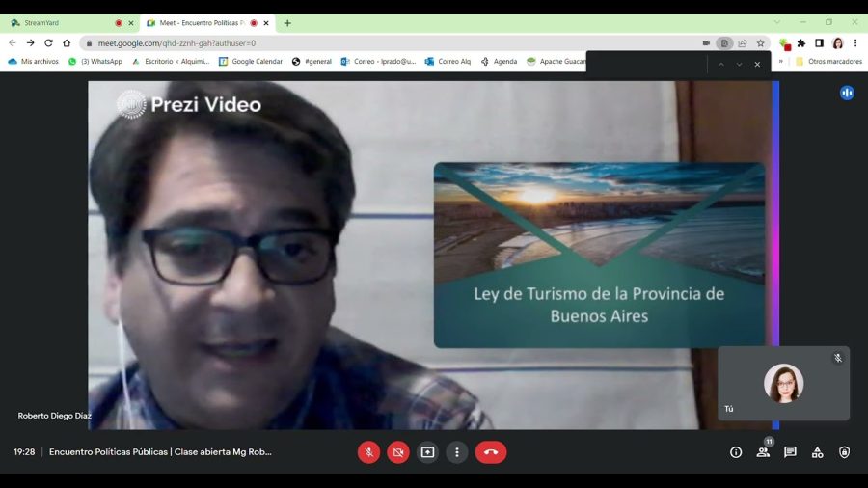Click the address bar URL field
This screenshot has width=868, height=488.
pyautogui.click(x=386, y=43)
